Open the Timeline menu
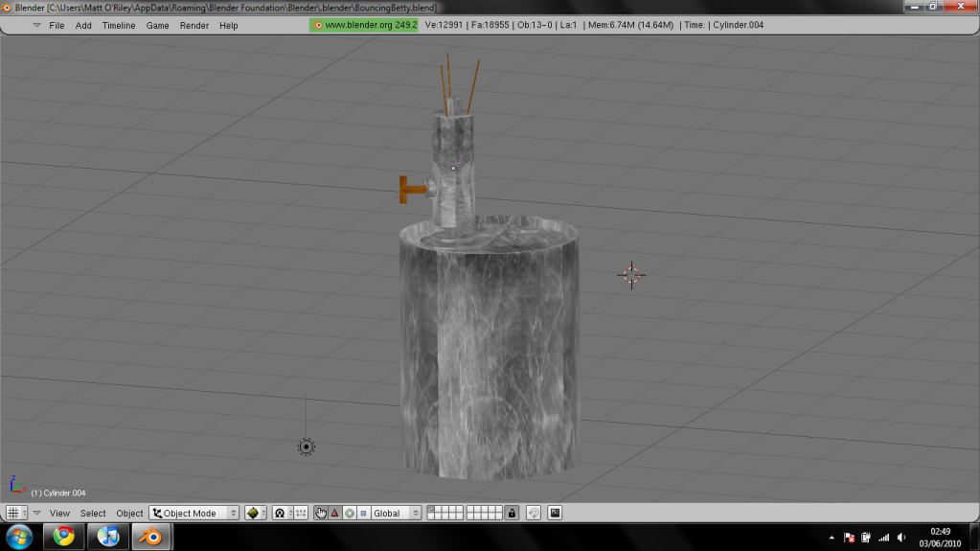Screen dimensions: 980x551 tap(119, 25)
